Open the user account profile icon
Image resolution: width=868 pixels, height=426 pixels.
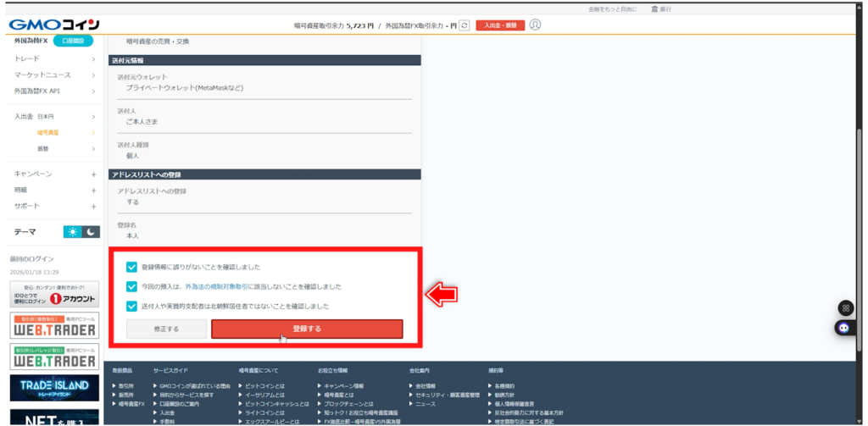click(535, 25)
